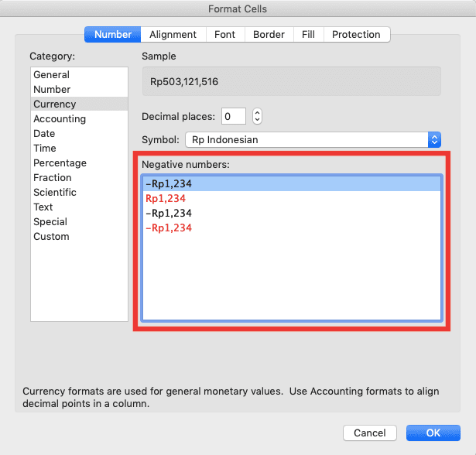Viewport: 476px width, 455px height.
Task: Open the Alignment tab
Action: [173, 34]
